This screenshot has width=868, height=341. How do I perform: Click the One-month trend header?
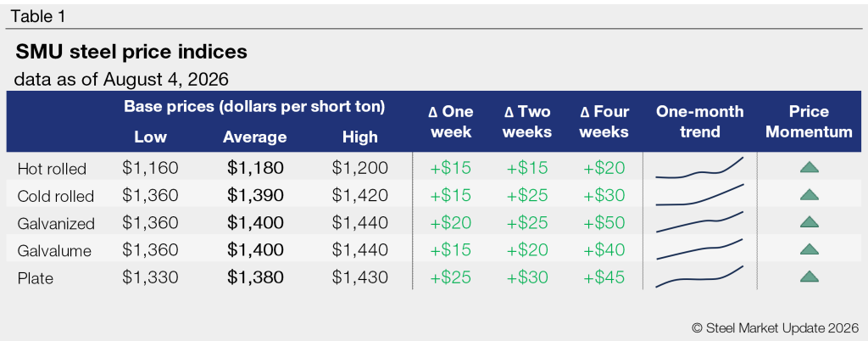point(699,122)
